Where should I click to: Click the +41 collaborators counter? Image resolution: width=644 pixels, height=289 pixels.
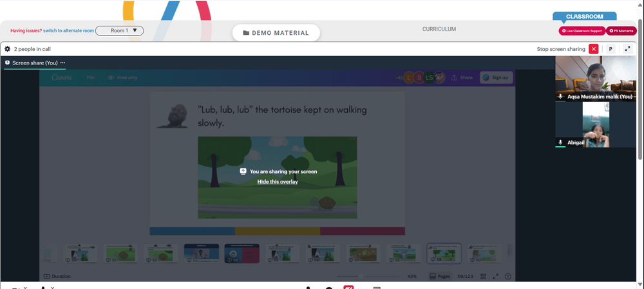tap(399, 77)
